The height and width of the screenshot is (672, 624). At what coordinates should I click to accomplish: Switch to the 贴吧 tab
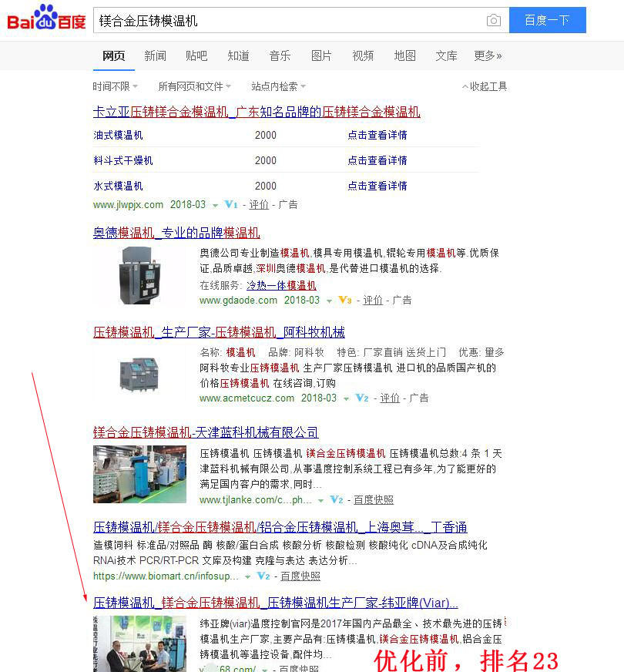[x=196, y=55]
